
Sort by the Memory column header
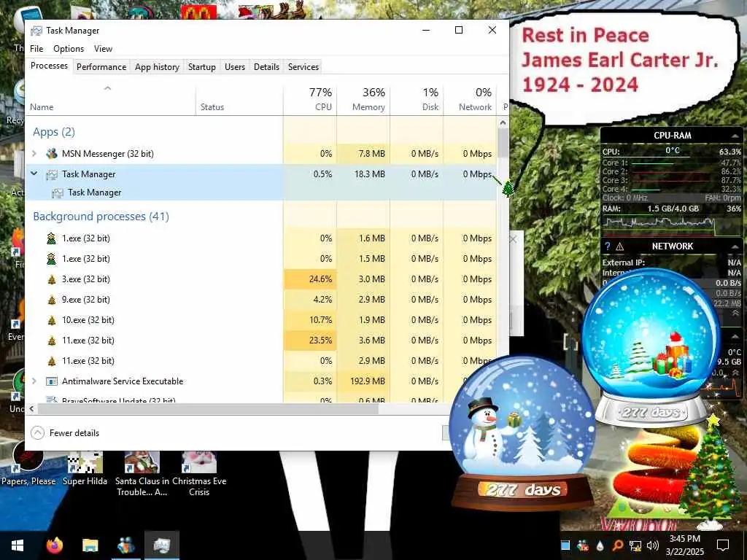click(363, 100)
